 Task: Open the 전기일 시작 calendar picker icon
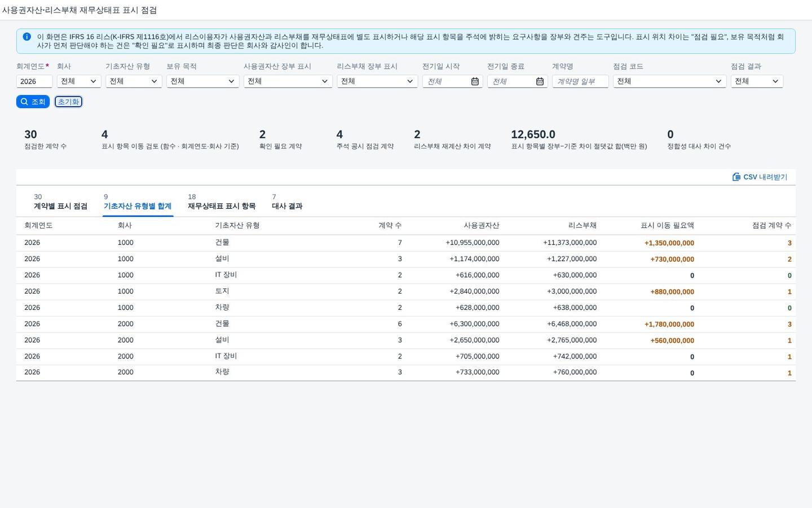[x=475, y=81]
